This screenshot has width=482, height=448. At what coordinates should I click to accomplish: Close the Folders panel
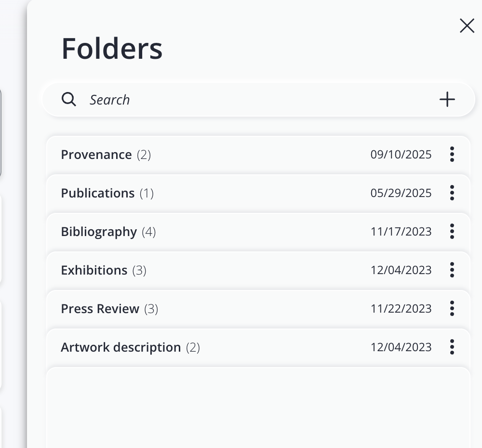click(467, 26)
